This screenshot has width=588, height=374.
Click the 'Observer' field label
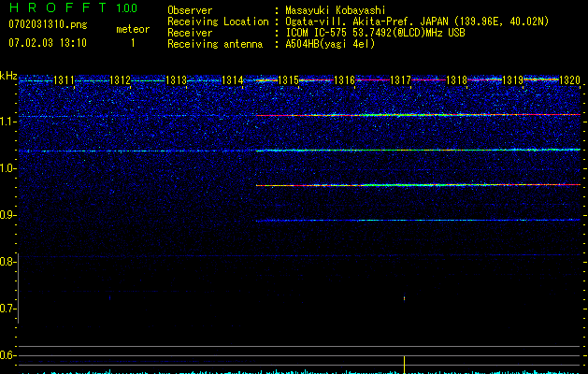click(x=190, y=10)
